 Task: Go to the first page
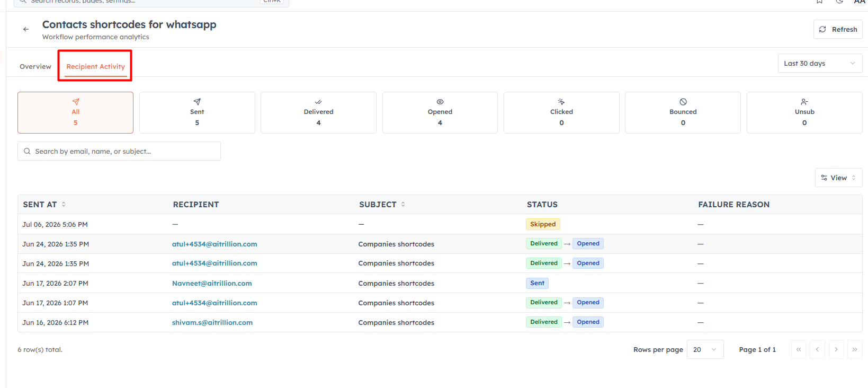point(799,349)
